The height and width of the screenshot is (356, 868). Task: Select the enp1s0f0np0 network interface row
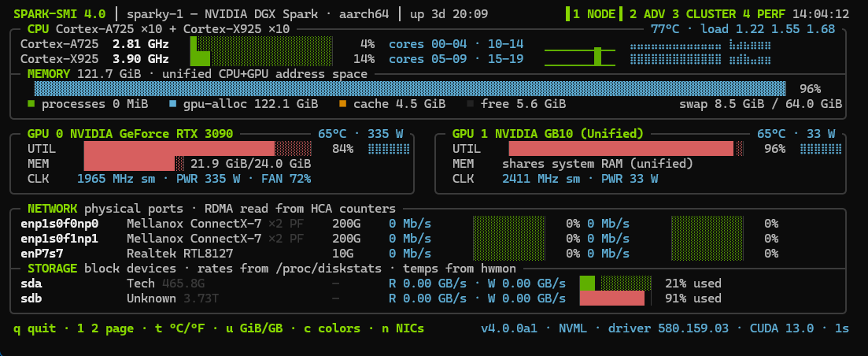pos(400,224)
